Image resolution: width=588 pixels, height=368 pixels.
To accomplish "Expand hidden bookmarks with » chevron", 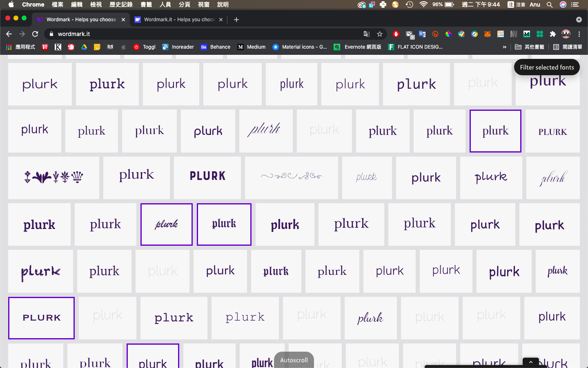I will point(505,47).
